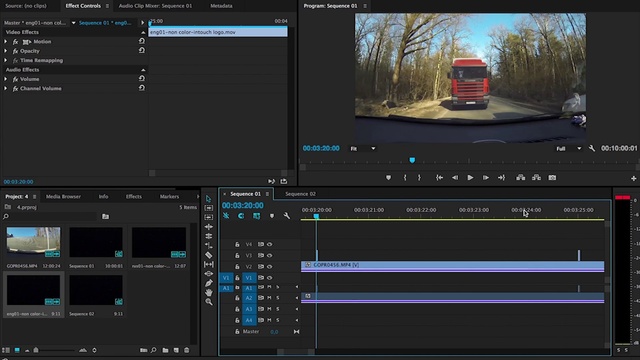Select the Selection arrow tool

coord(209,199)
